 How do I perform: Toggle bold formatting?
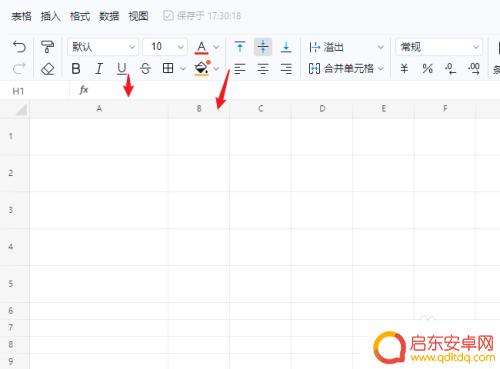coord(76,69)
